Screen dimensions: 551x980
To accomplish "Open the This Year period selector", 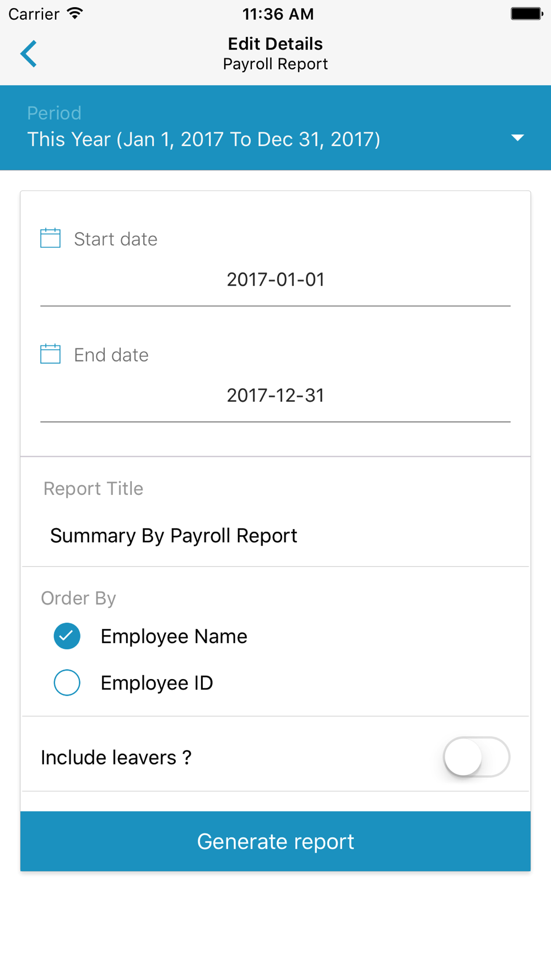I will coord(203,139).
